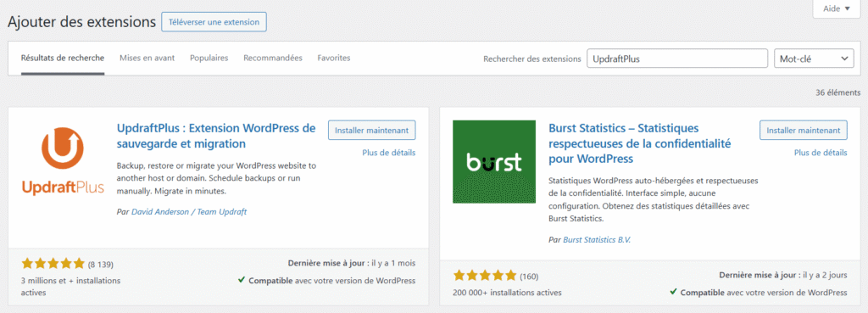Click the Ajouter des extensions heading
The height and width of the screenshot is (313, 868).
(82, 22)
